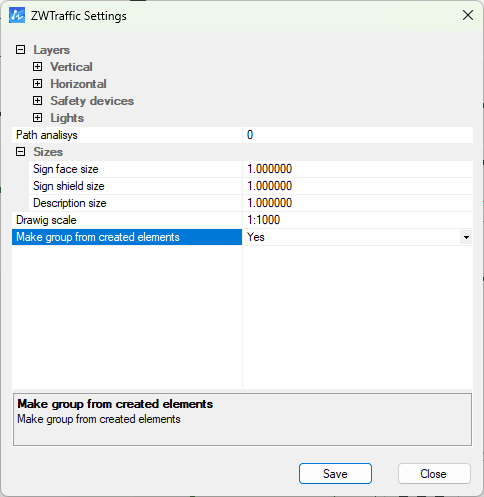Edit the Sign face size value

click(x=358, y=169)
